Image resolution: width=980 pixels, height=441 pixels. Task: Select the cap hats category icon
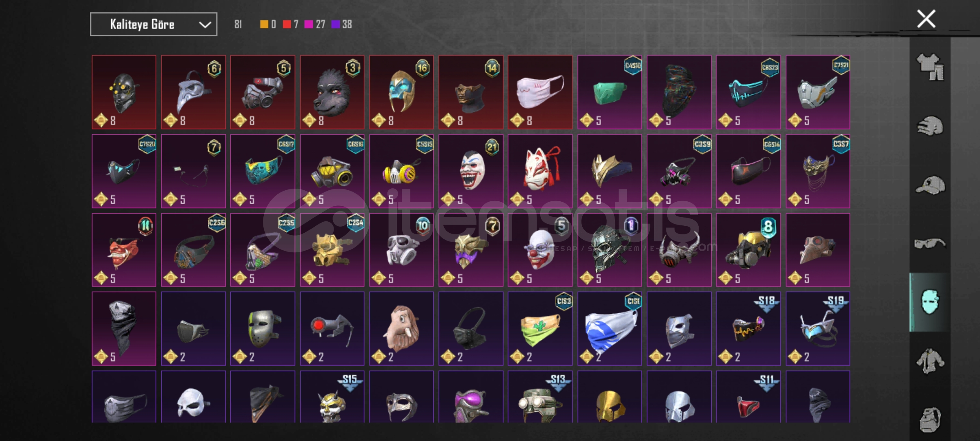point(930,185)
